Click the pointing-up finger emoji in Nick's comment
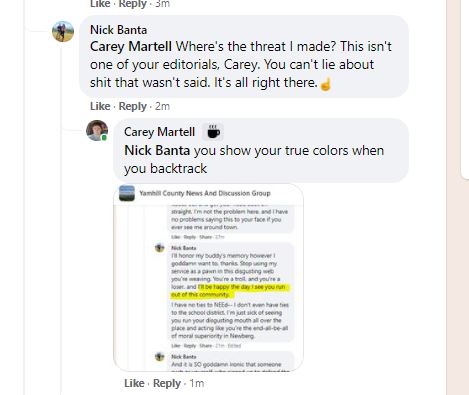The height and width of the screenshot is (395, 469). (326, 84)
